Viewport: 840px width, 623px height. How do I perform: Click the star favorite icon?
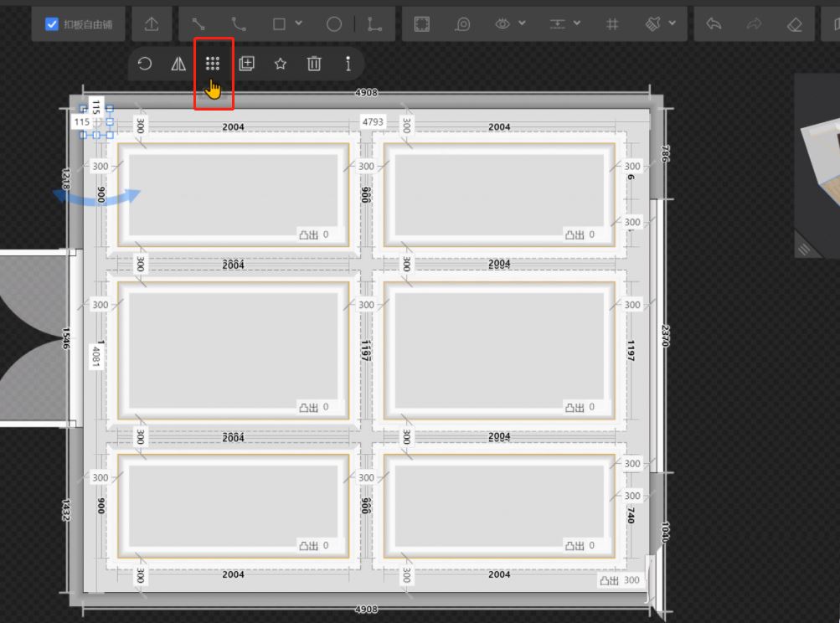tap(281, 64)
